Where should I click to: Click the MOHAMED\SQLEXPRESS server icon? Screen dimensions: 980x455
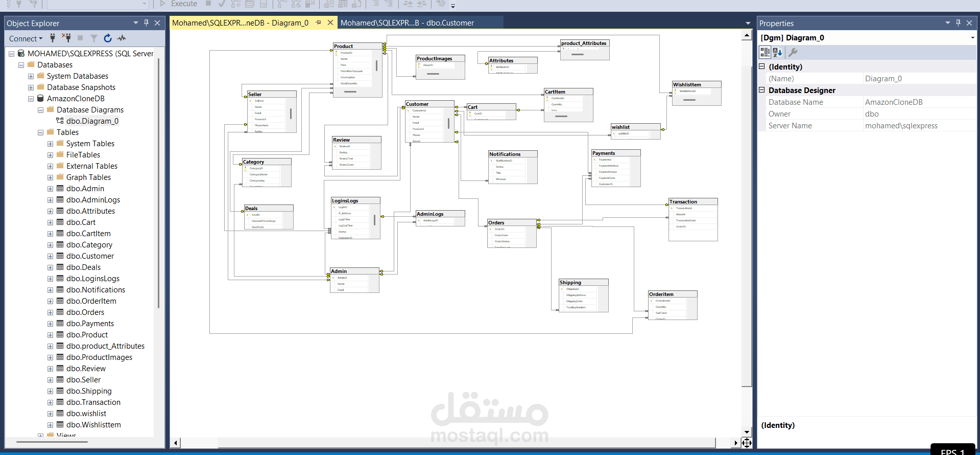21,53
